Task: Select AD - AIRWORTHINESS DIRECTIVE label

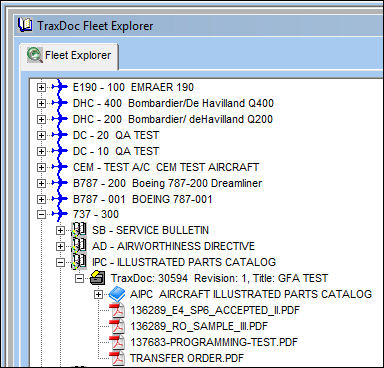Action: pyautogui.click(x=173, y=246)
